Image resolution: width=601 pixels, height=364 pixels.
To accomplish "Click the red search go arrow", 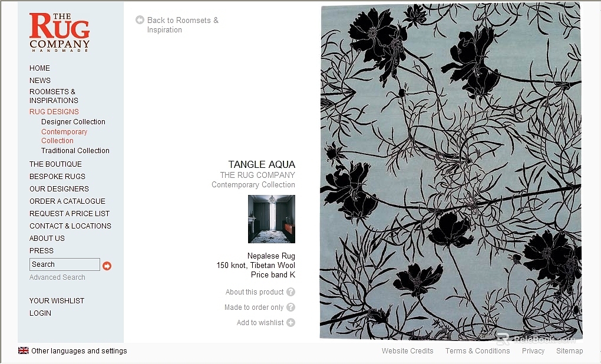I will click(x=107, y=266).
